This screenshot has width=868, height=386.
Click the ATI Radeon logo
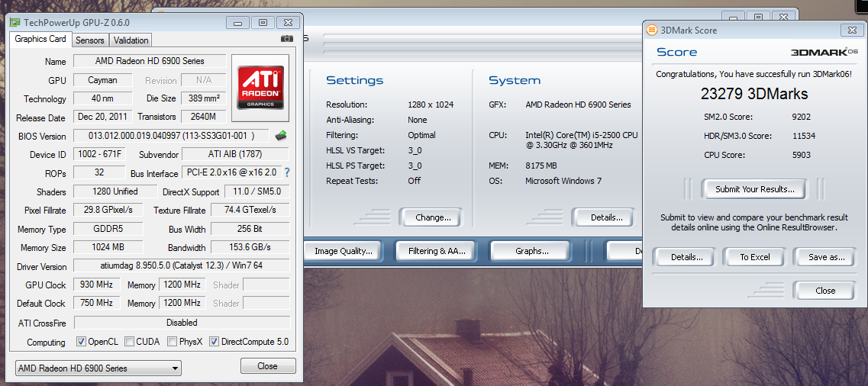260,88
